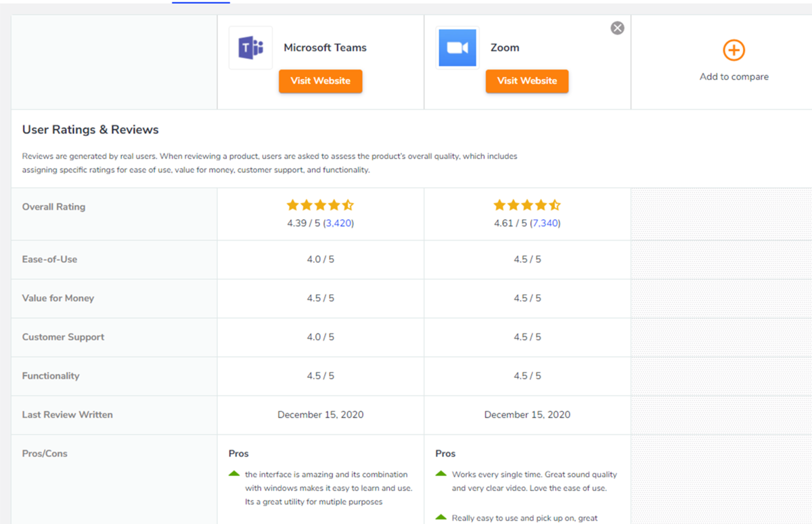Click the Microsoft Teams logo icon

pos(250,47)
